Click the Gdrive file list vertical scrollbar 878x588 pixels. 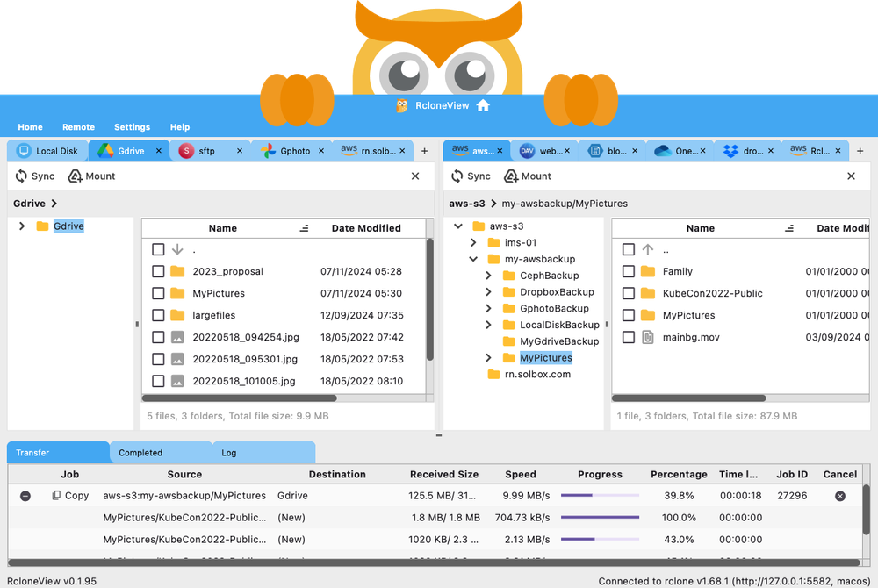pos(430,299)
